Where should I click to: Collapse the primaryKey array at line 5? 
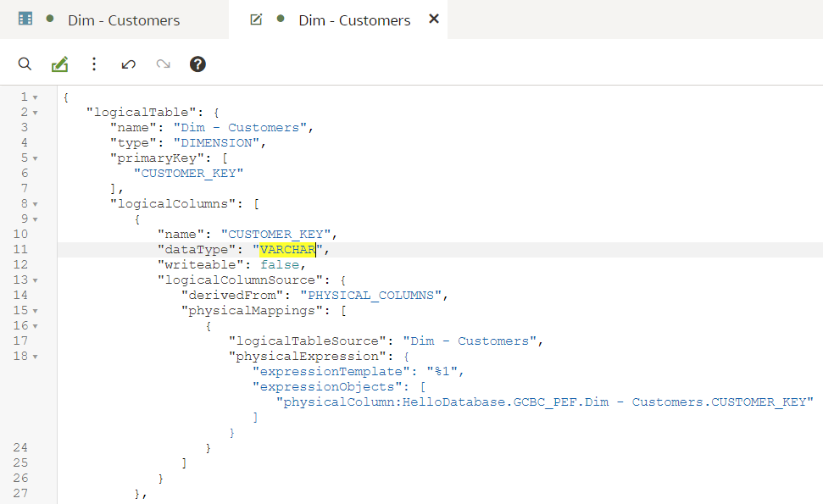click(35, 157)
